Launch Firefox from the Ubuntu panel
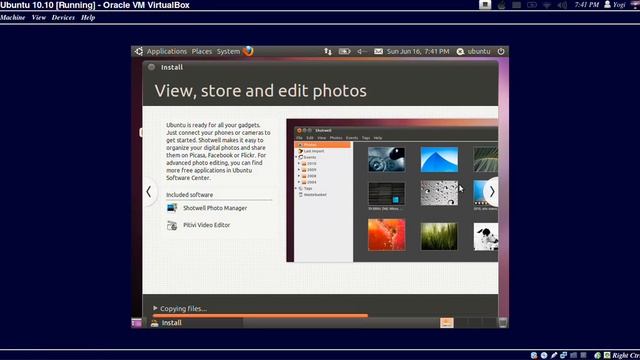The height and width of the screenshot is (360, 640). (248, 51)
